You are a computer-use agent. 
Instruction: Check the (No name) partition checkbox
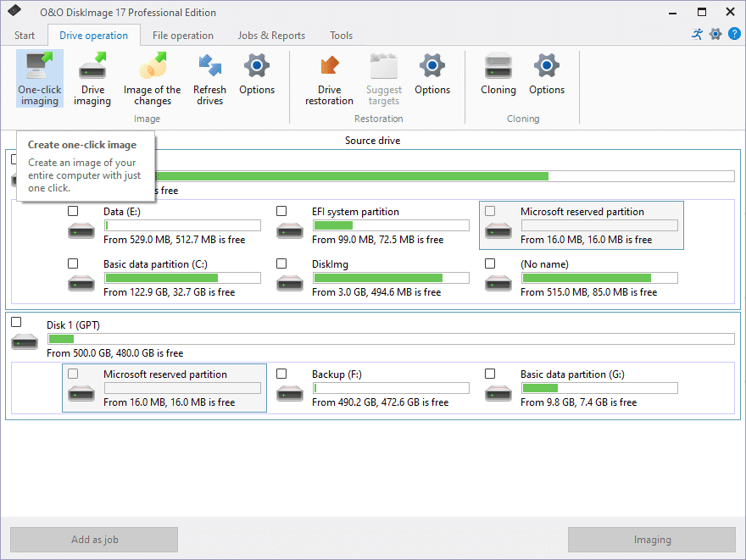pyautogui.click(x=490, y=263)
